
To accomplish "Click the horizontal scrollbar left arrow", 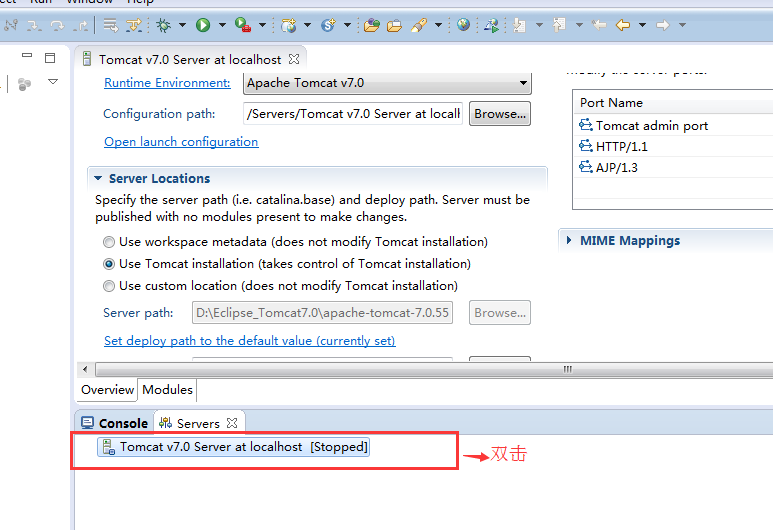I will pos(85,369).
